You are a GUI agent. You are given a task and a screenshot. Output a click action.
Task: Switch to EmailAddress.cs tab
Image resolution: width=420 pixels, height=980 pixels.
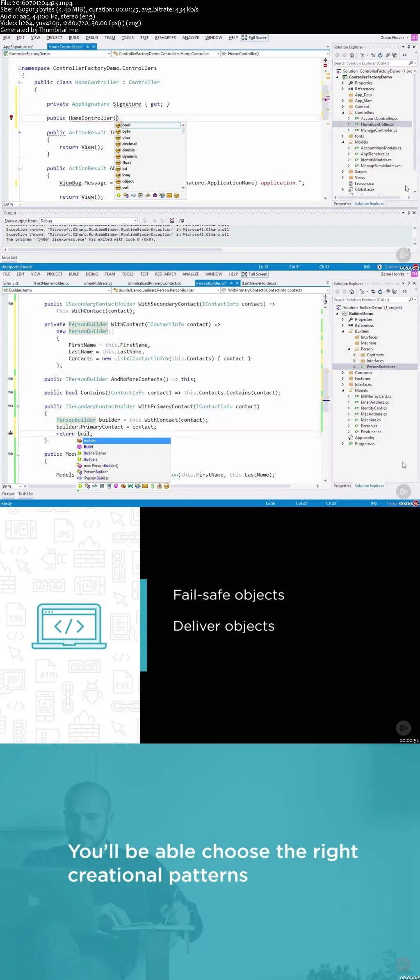point(98,283)
